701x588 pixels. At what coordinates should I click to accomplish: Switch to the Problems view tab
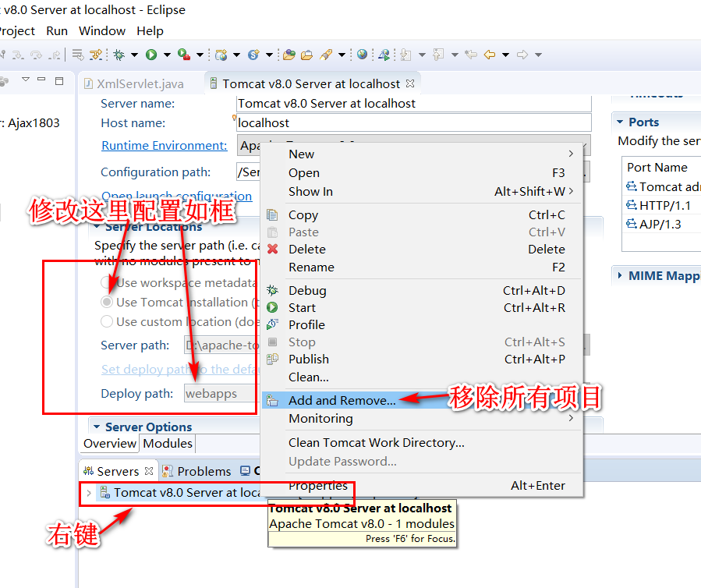pos(196,471)
